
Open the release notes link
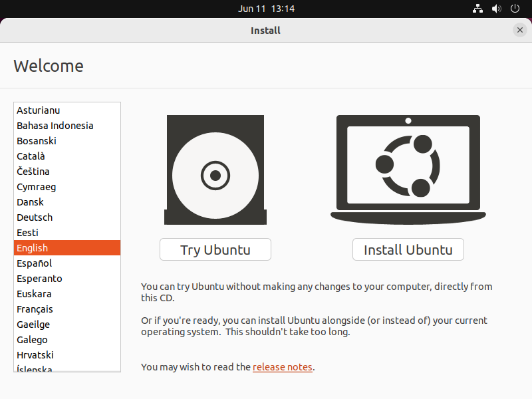point(282,367)
